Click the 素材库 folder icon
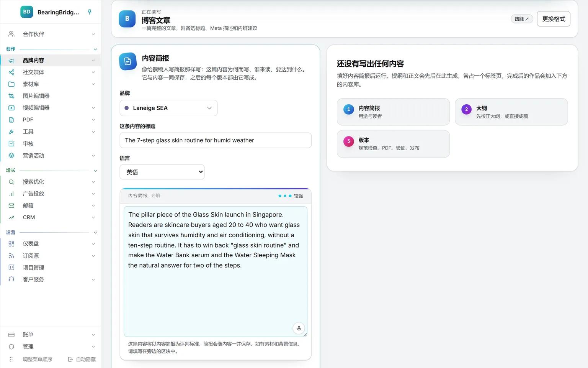 click(11, 84)
